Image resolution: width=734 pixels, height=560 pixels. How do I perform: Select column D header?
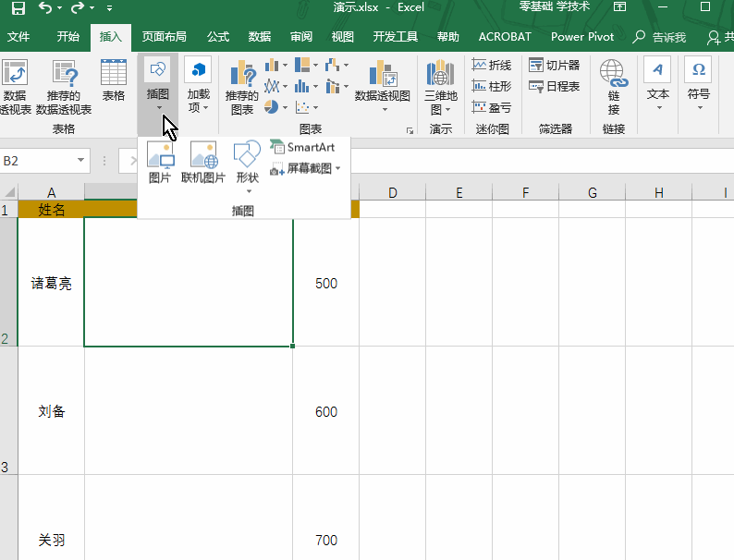tap(392, 192)
